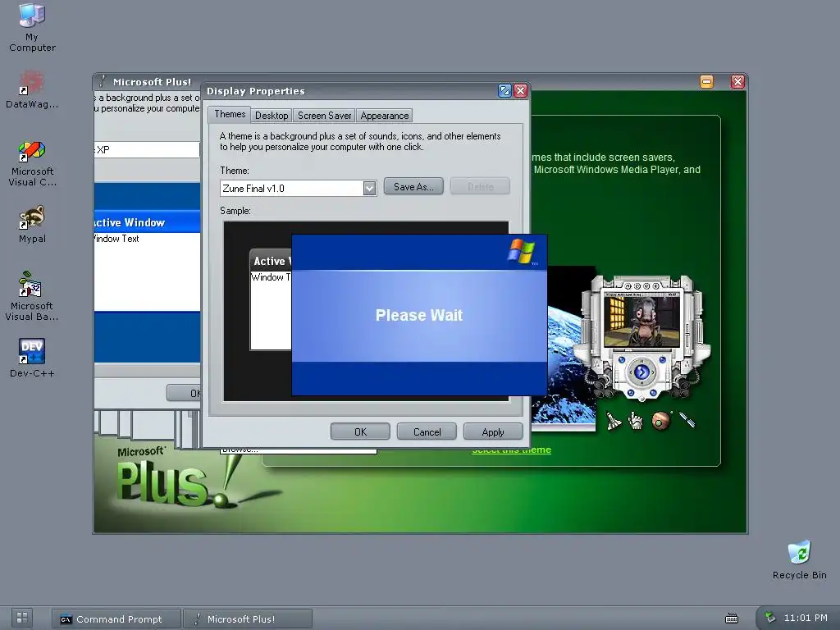Click the Save As... button

click(413, 186)
